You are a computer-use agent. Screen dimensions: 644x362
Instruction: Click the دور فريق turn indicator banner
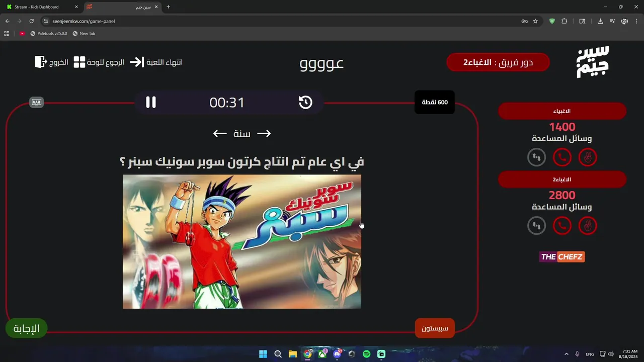(498, 62)
